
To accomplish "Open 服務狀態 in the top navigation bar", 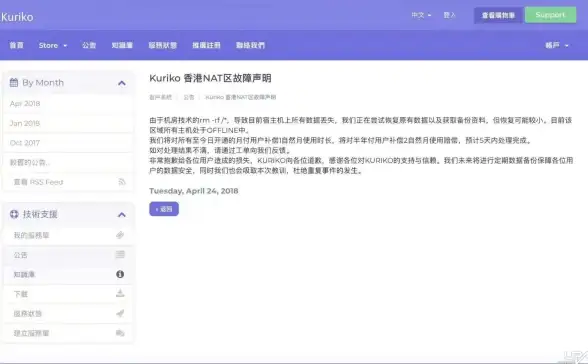I will (x=163, y=45).
